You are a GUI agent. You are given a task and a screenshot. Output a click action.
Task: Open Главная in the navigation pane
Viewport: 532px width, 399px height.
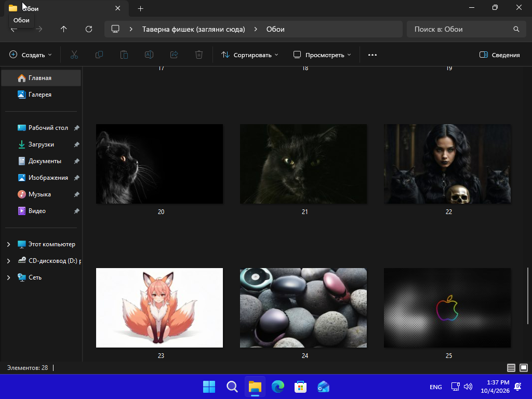tap(41, 78)
